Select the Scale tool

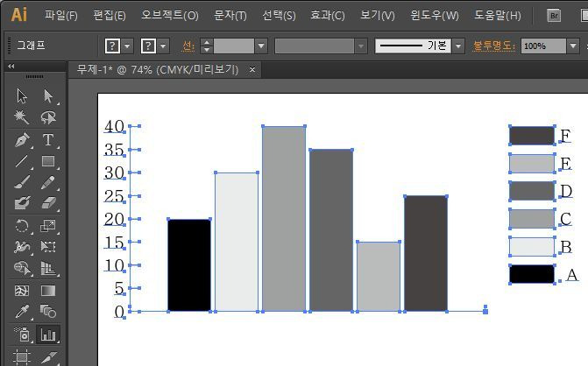[48, 226]
